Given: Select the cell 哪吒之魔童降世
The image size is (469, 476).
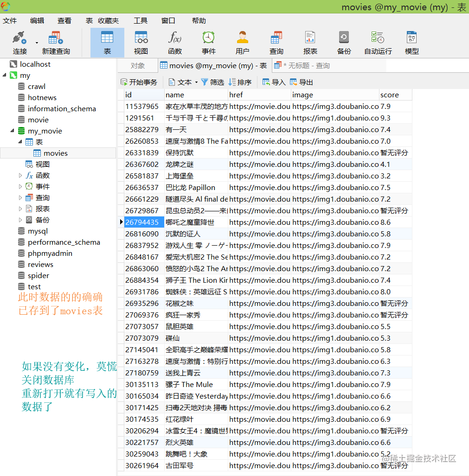Looking at the screenshot, I should (x=196, y=222).
